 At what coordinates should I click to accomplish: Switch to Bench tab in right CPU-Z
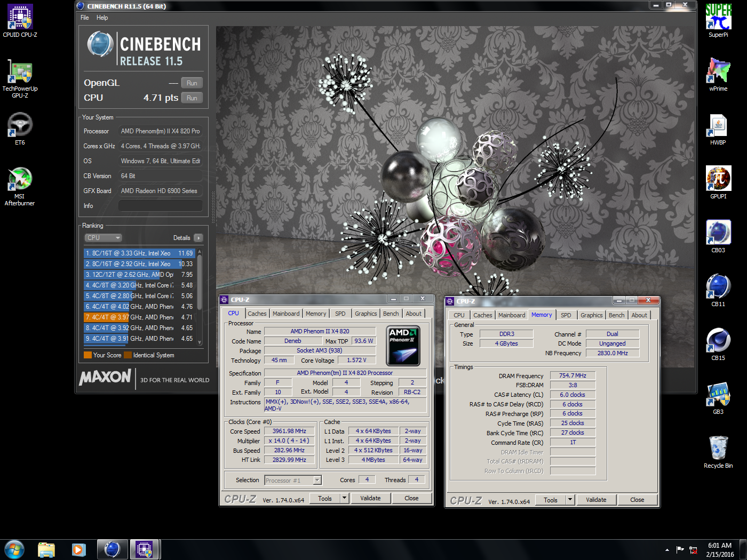[616, 315]
